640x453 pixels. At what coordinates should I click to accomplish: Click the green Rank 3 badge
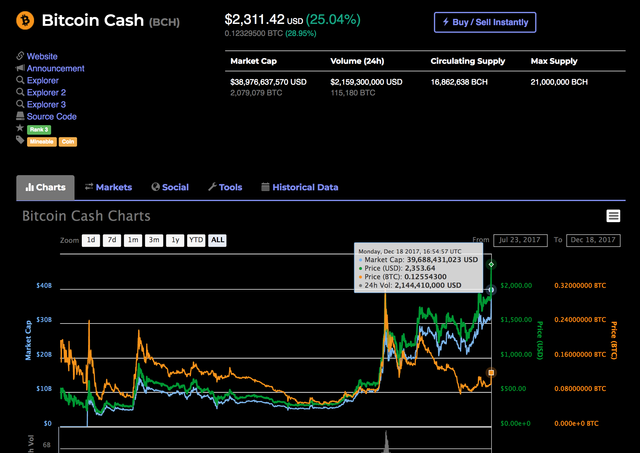pyautogui.click(x=39, y=129)
